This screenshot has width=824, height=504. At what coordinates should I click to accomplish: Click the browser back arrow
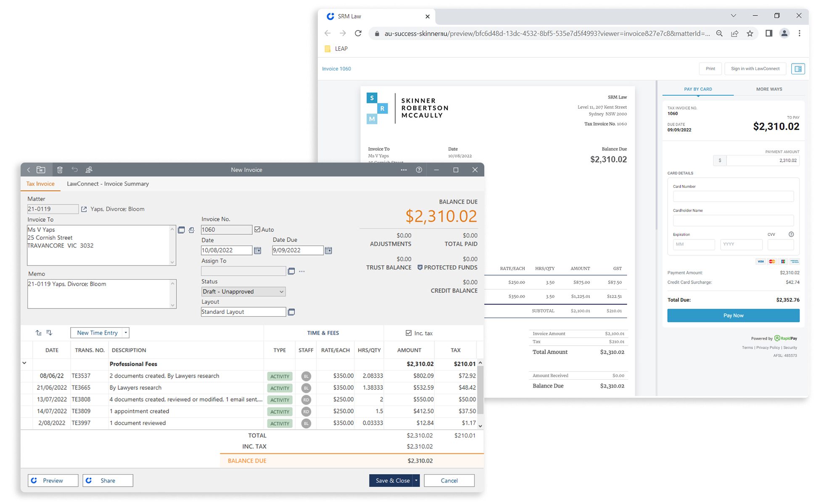tap(327, 33)
